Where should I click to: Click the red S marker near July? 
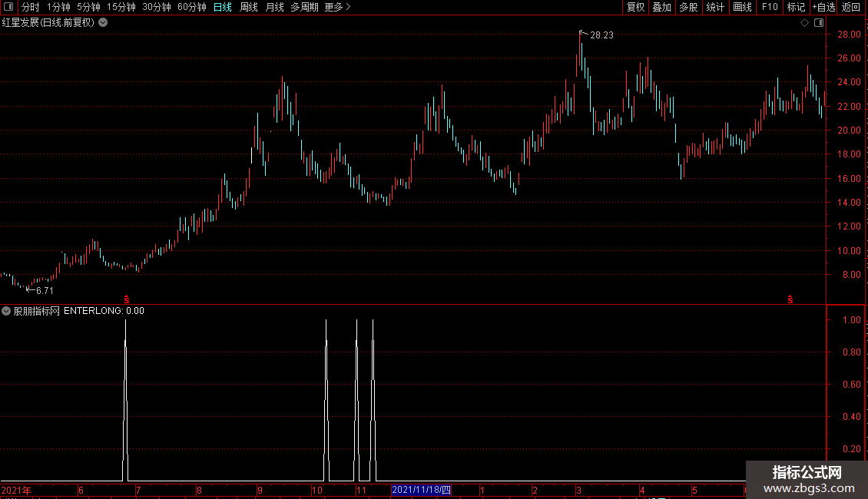[127, 299]
